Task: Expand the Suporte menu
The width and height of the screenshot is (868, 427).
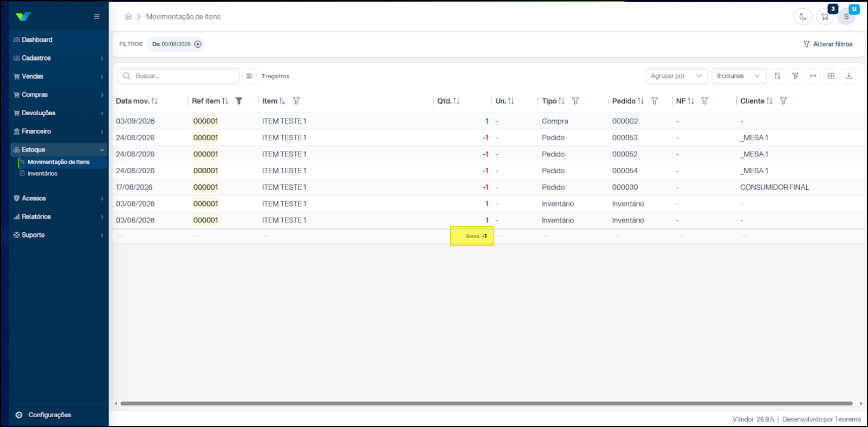Action: coord(59,235)
